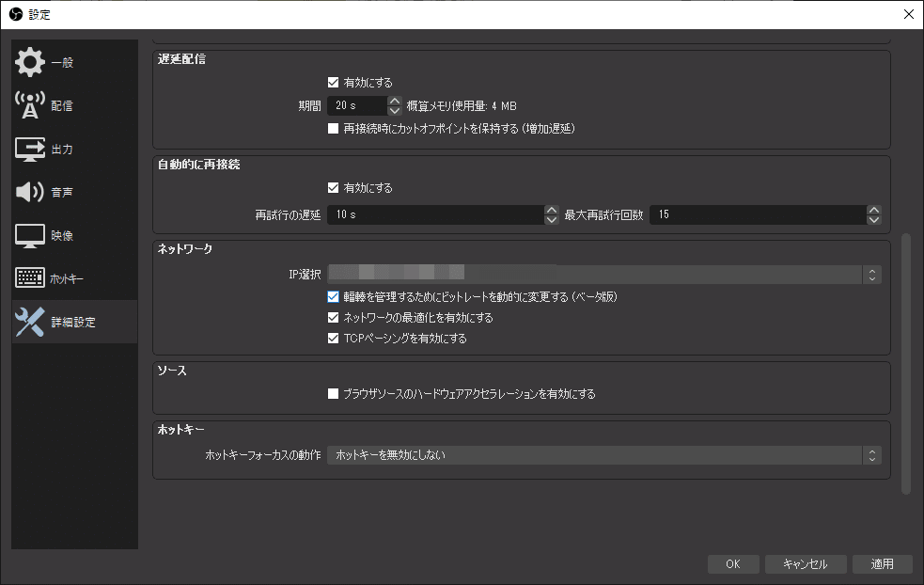Click the OK button
Image resolution: width=924 pixels, height=585 pixels.
(x=733, y=563)
